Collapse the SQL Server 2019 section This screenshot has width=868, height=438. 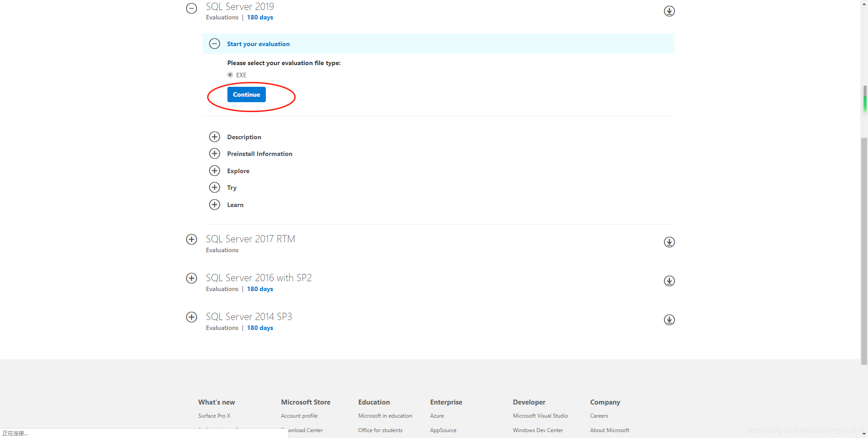(x=192, y=8)
